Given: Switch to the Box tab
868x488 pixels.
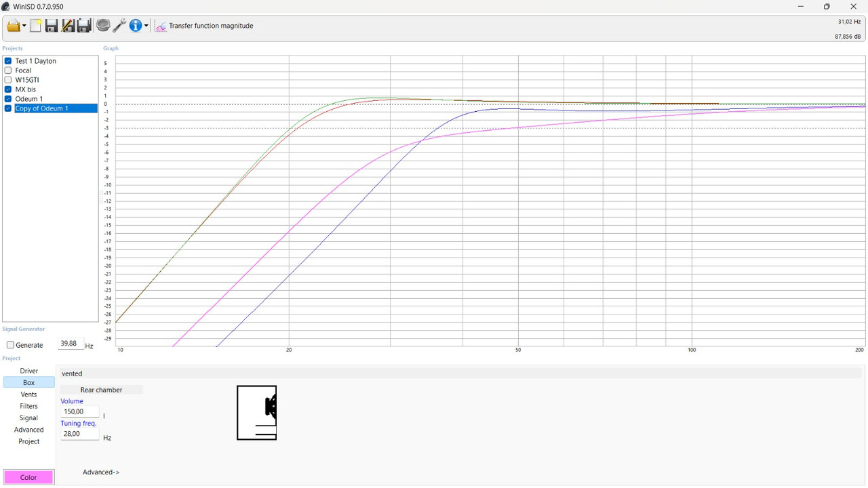Looking at the screenshot, I should (x=29, y=383).
